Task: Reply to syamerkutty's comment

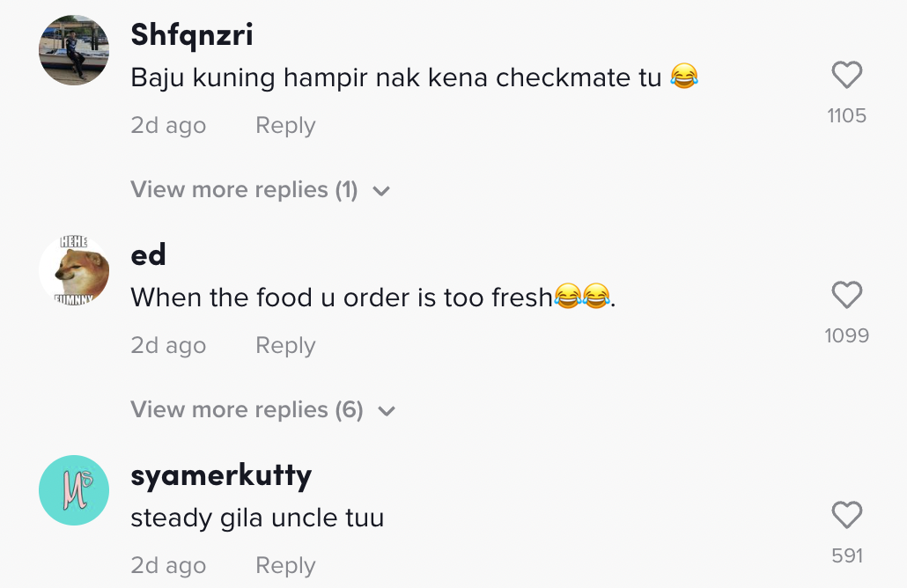Action: (284, 566)
